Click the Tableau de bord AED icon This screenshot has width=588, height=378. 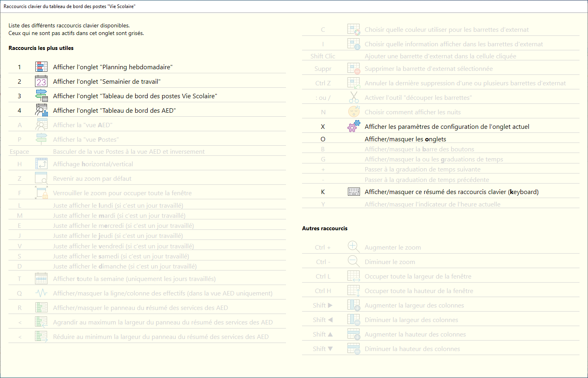41,110
